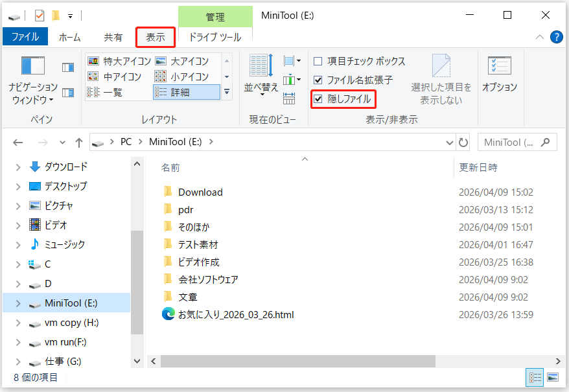Open the ホーム tab

[70, 37]
